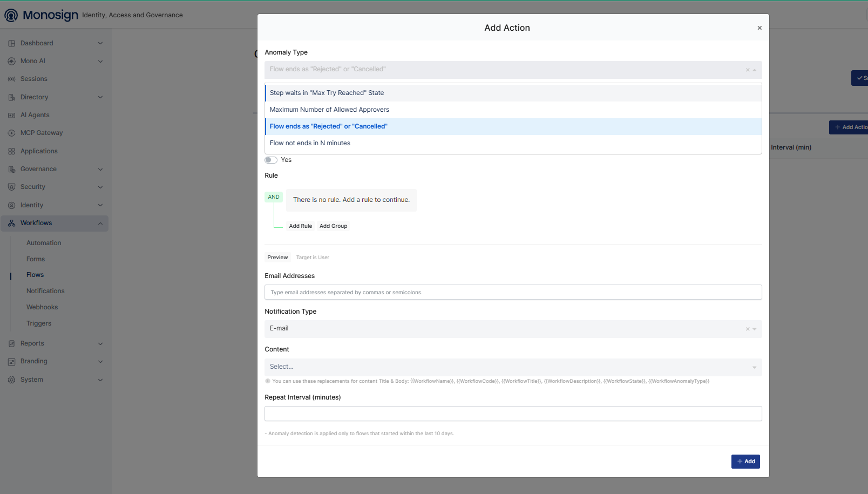Viewport: 868px width, 494px height.
Task: Open the Notifications submenu item
Action: click(x=45, y=291)
